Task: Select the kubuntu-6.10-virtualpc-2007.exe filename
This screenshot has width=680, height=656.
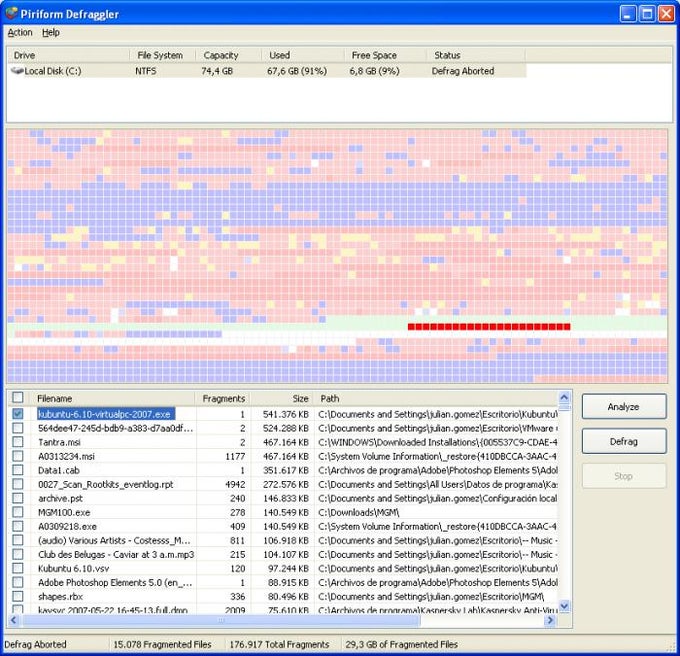Action: click(x=106, y=414)
